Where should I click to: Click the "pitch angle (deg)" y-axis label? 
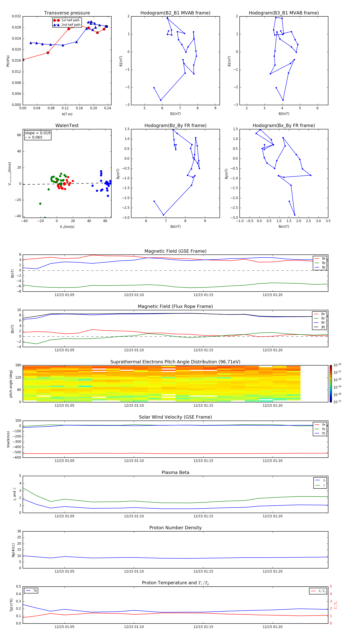11,384
